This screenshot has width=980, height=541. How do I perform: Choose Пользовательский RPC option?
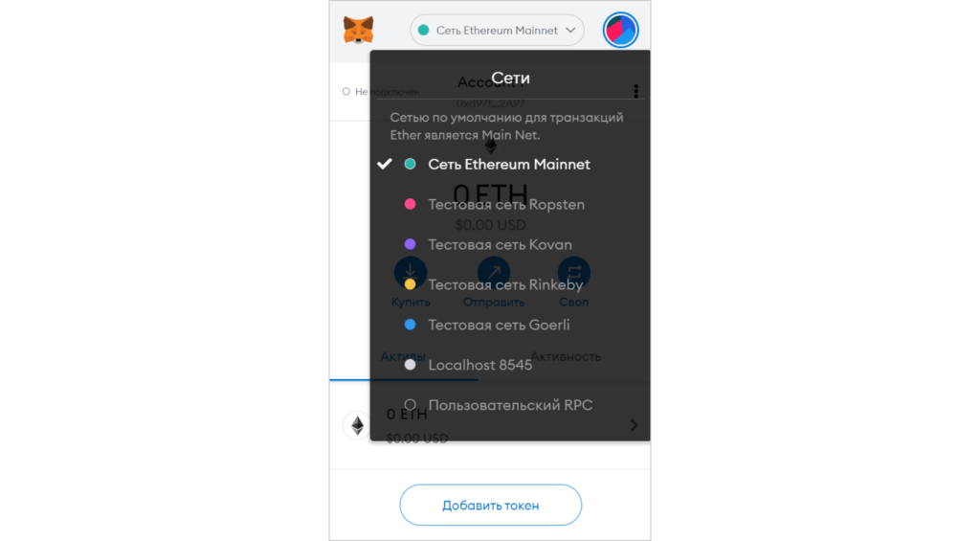coord(510,405)
